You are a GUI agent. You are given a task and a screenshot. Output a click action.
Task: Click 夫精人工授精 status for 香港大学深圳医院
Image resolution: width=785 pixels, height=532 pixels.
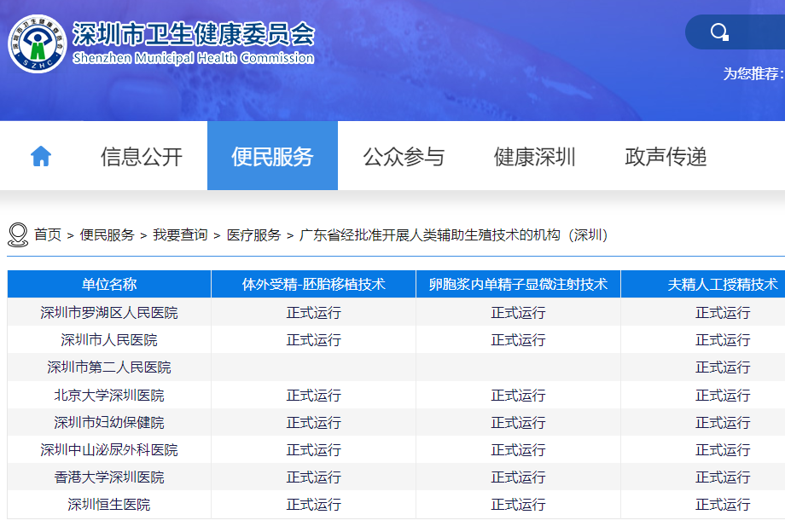(723, 477)
